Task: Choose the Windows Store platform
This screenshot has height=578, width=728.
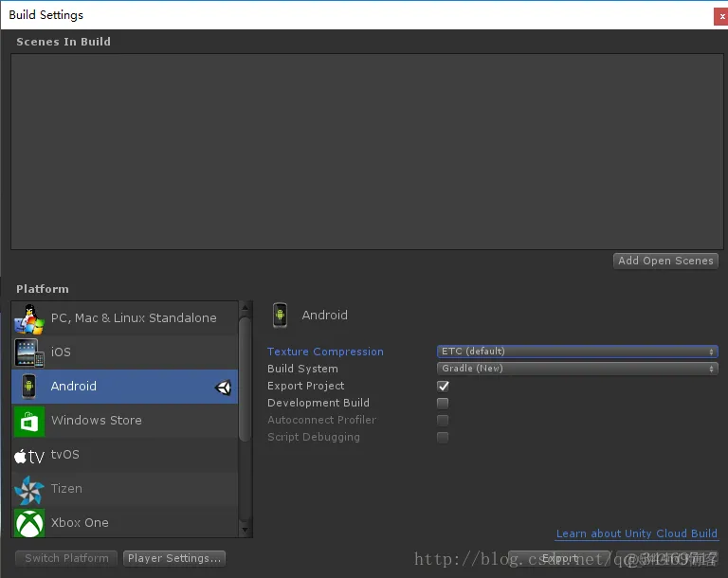Action: (x=125, y=421)
